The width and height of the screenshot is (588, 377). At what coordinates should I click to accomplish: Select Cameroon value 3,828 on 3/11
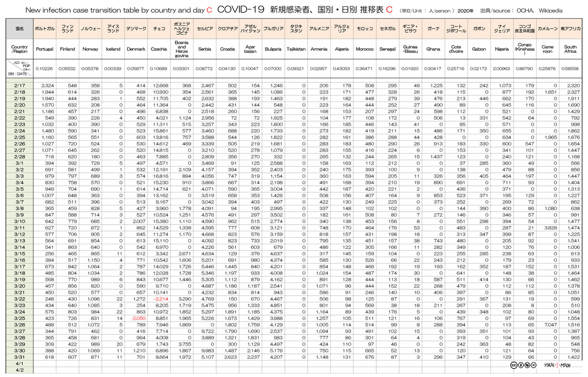[551, 227]
